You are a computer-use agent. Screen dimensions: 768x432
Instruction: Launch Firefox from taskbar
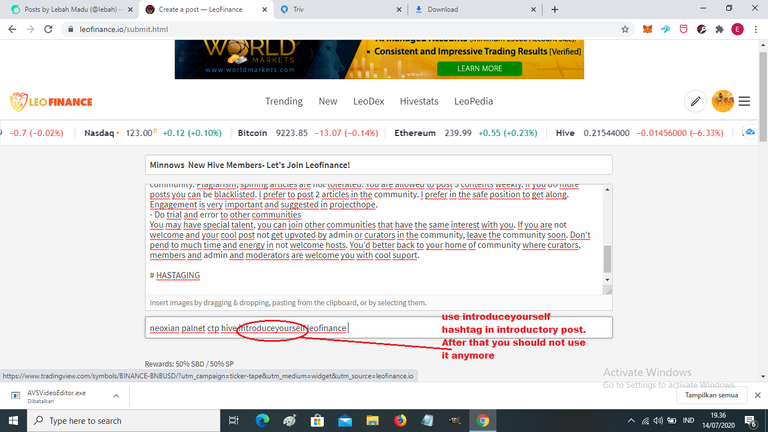(x=400, y=421)
